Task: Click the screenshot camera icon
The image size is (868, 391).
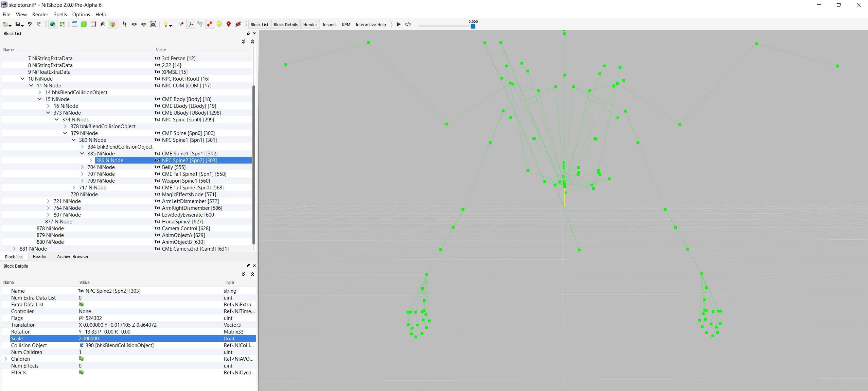Action: pos(153,24)
